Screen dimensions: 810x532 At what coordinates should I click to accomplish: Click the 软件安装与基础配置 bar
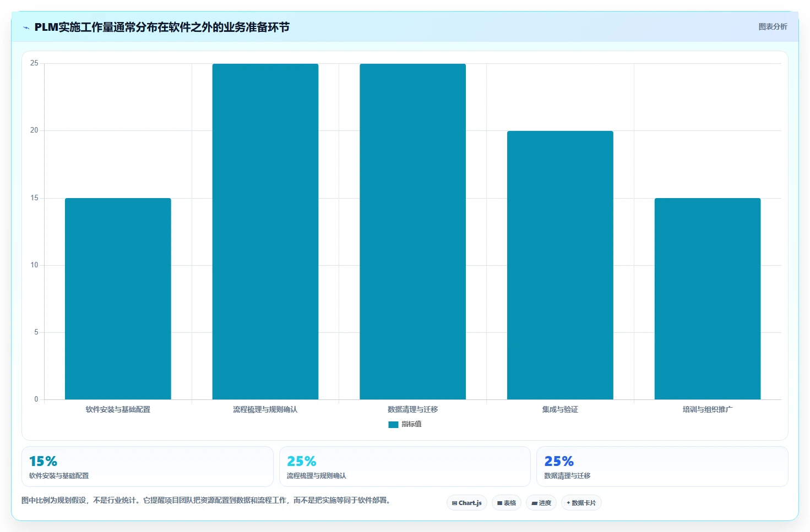pos(118,299)
